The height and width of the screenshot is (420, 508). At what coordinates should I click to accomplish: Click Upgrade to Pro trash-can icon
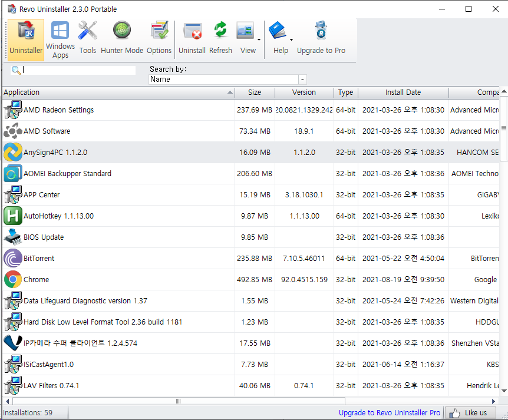[321, 30]
